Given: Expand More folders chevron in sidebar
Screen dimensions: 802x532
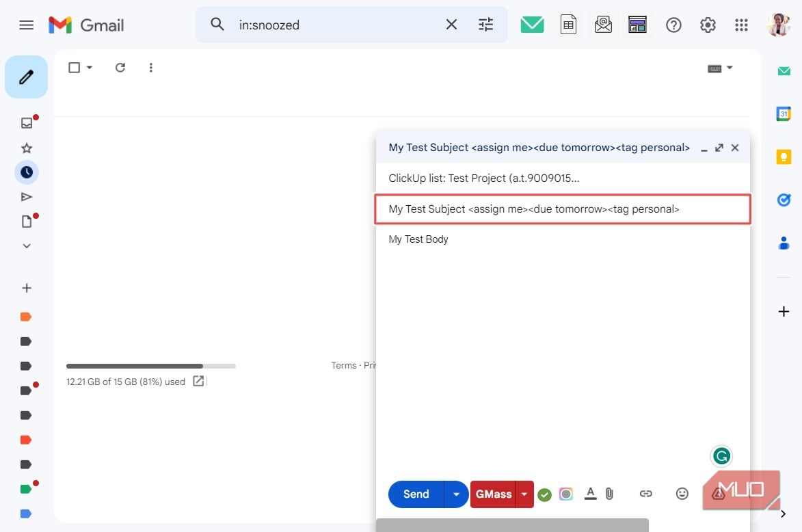Looking at the screenshot, I should point(27,246).
